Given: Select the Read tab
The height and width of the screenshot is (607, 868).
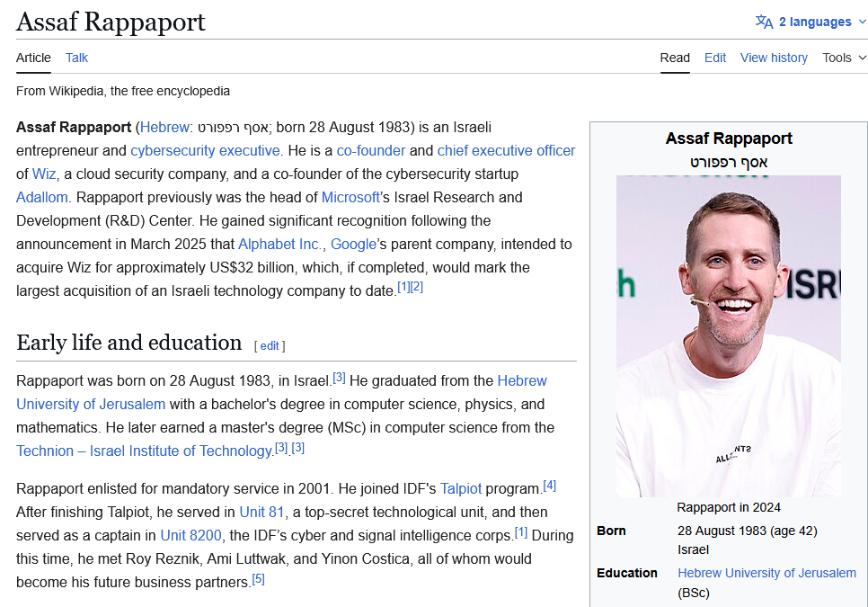Looking at the screenshot, I should 675,58.
